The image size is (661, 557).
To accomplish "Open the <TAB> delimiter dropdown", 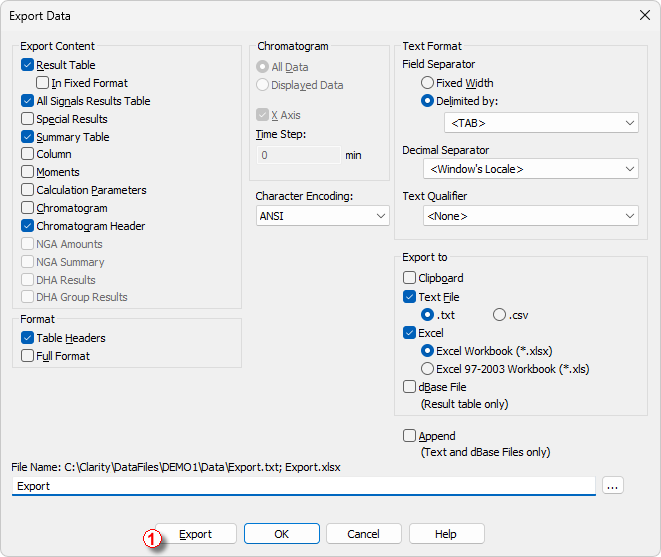I will 541,123.
